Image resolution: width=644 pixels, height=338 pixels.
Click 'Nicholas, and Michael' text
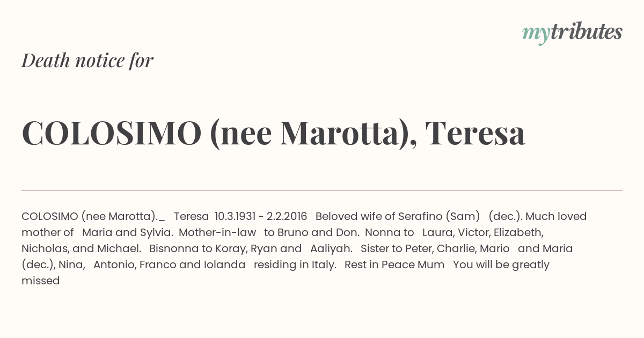[80, 248]
